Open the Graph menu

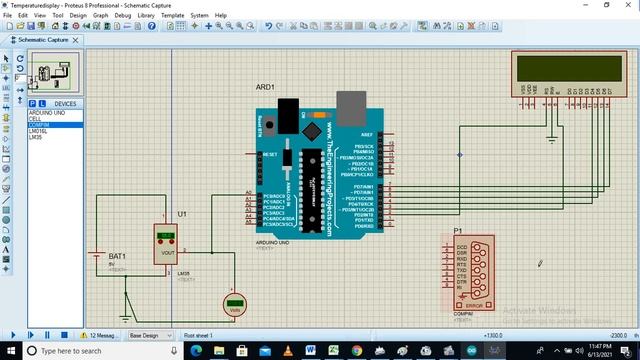pos(100,15)
